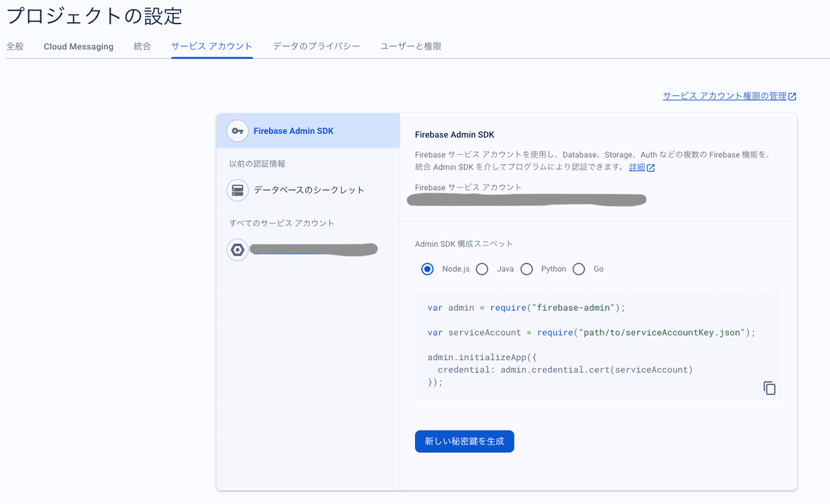Screen dimensions: 830x504
Task: Select the Java radio button
Action: point(482,269)
